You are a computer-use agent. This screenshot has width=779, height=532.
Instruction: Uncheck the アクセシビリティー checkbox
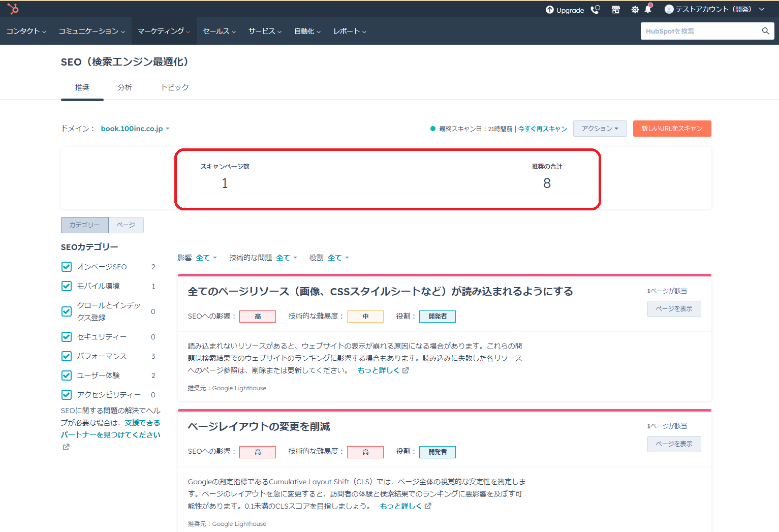tap(67, 395)
